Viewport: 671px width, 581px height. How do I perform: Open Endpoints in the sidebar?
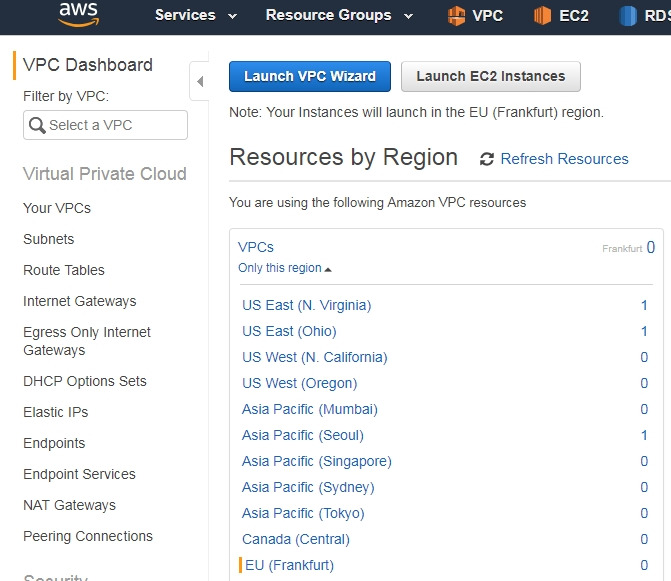click(x=54, y=443)
